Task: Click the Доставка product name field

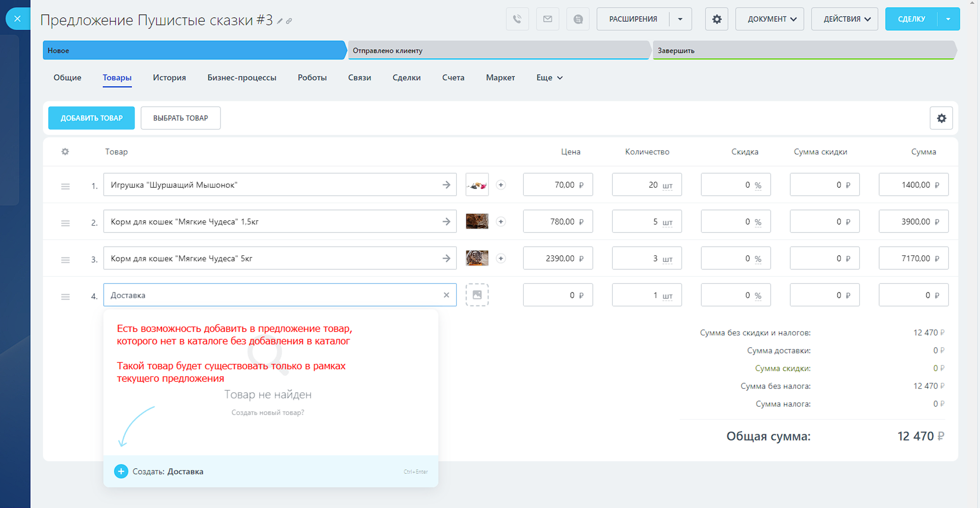Action: click(280, 295)
